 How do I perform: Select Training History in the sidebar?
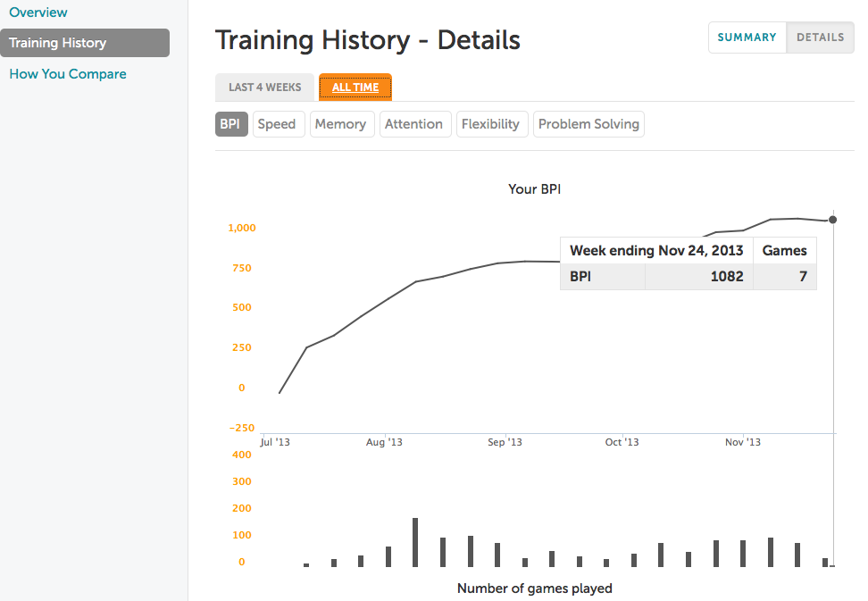[85, 43]
